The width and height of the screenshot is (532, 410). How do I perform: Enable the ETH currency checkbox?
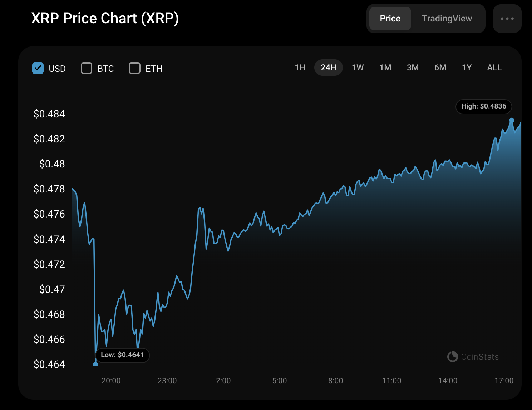pyautogui.click(x=134, y=68)
